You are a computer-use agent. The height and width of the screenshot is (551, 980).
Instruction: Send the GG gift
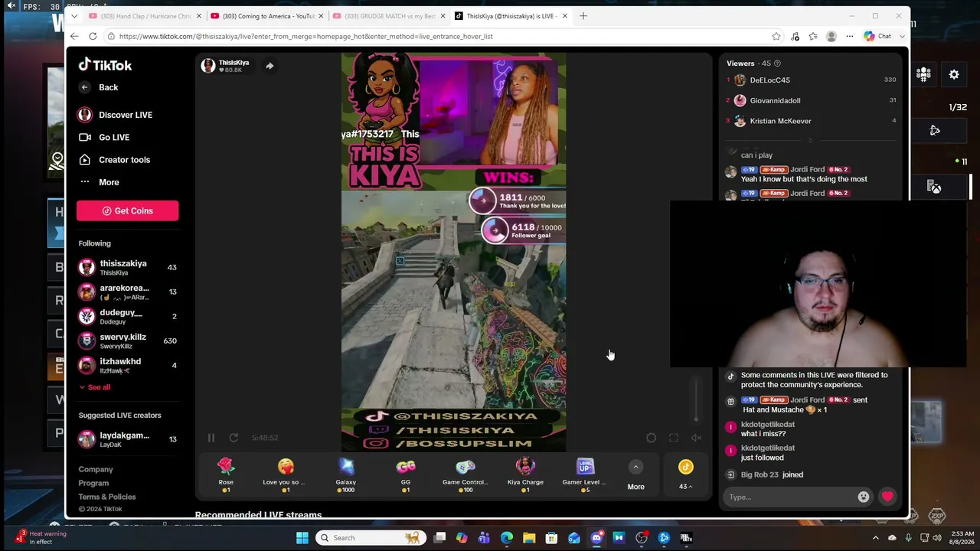[x=406, y=475]
